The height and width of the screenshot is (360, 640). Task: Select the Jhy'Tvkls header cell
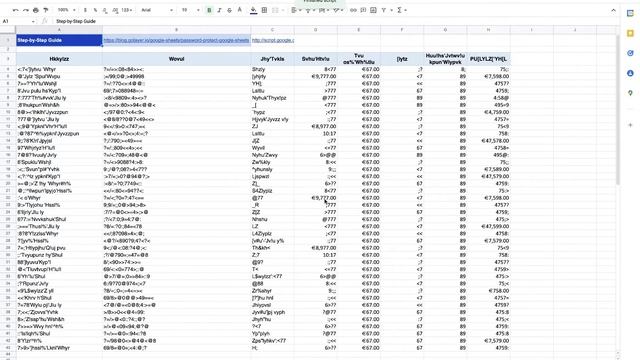coord(272,59)
